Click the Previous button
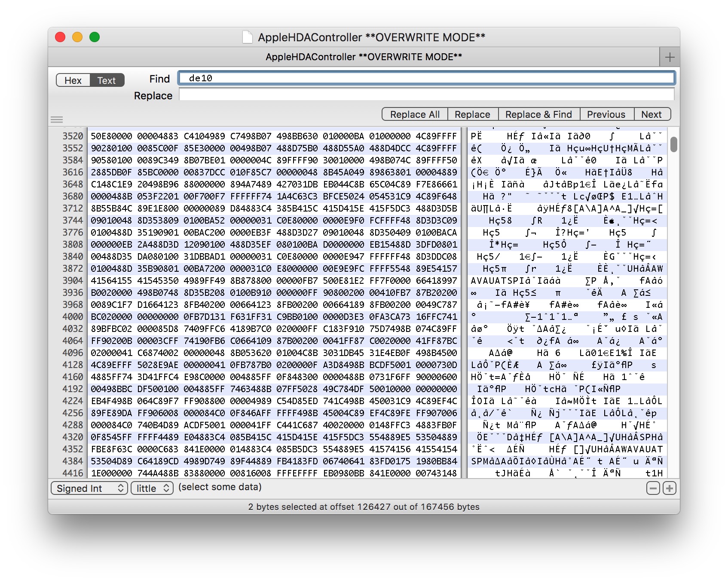This screenshot has width=728, height=583. [x=606, y=114]
